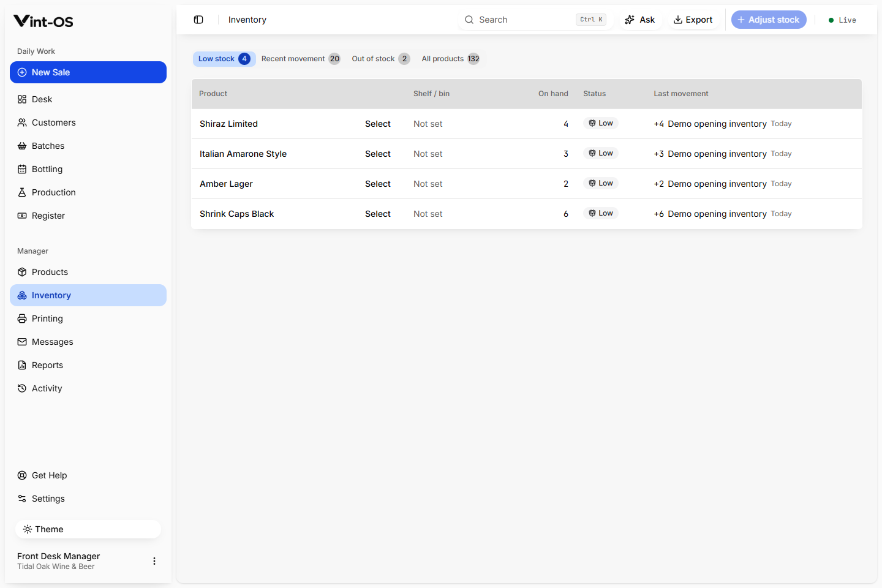Switch to the Low stock tab
The width and height of the screenshot is (882, 588).
click(x=224, y=59)
